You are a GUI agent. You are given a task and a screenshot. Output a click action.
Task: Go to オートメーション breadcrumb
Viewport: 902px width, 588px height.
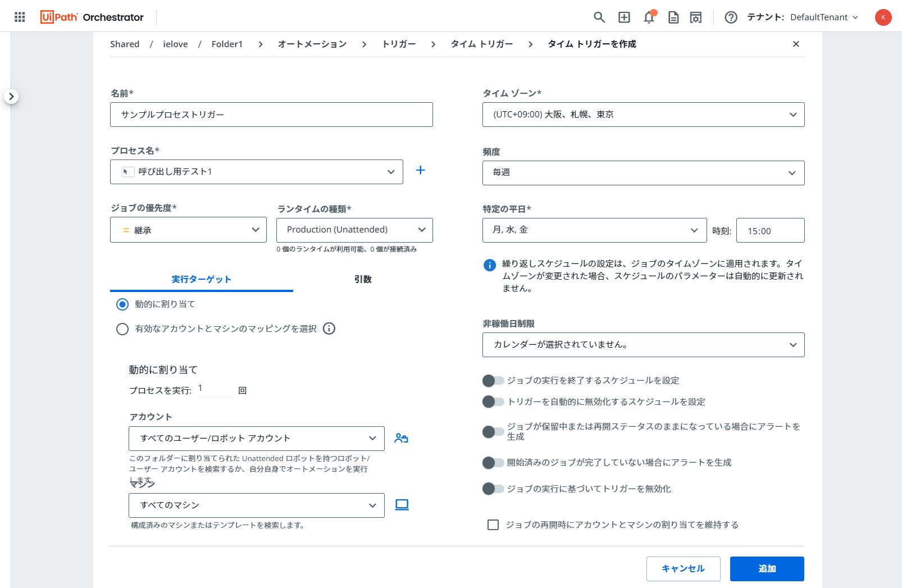[x=312, y=44]
